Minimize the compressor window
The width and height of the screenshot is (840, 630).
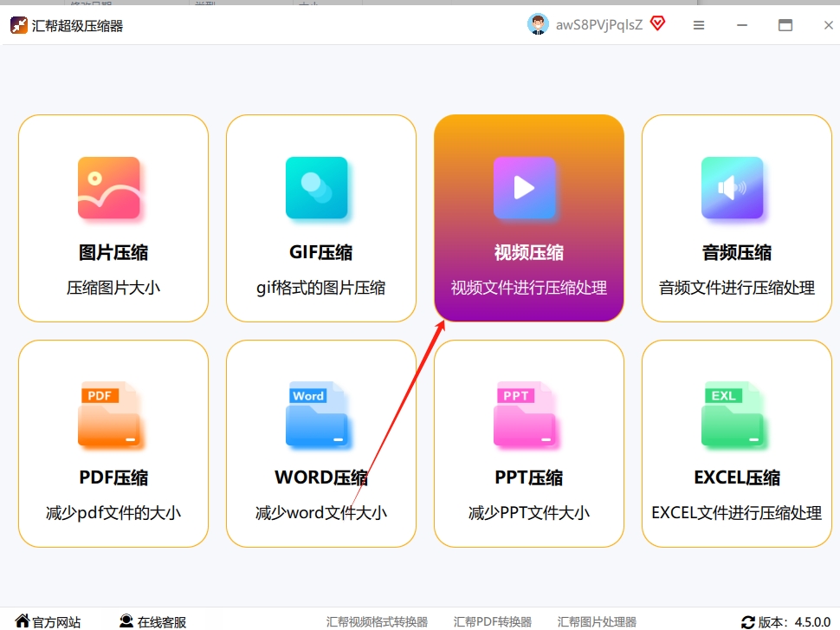742,25
